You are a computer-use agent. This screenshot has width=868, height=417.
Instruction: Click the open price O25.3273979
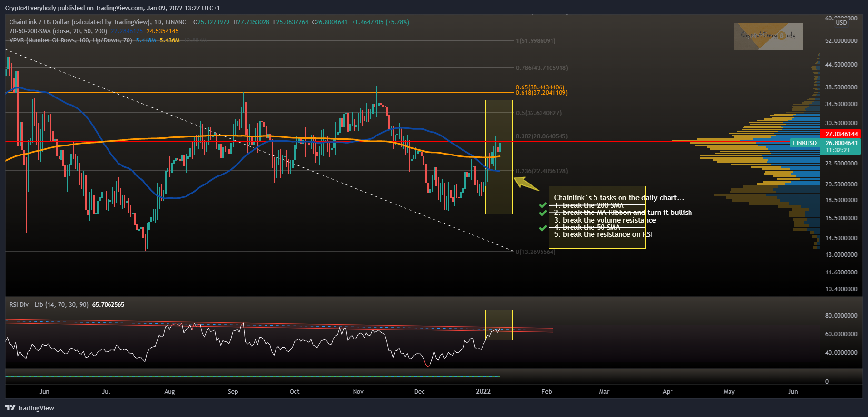tap(211, 22)
